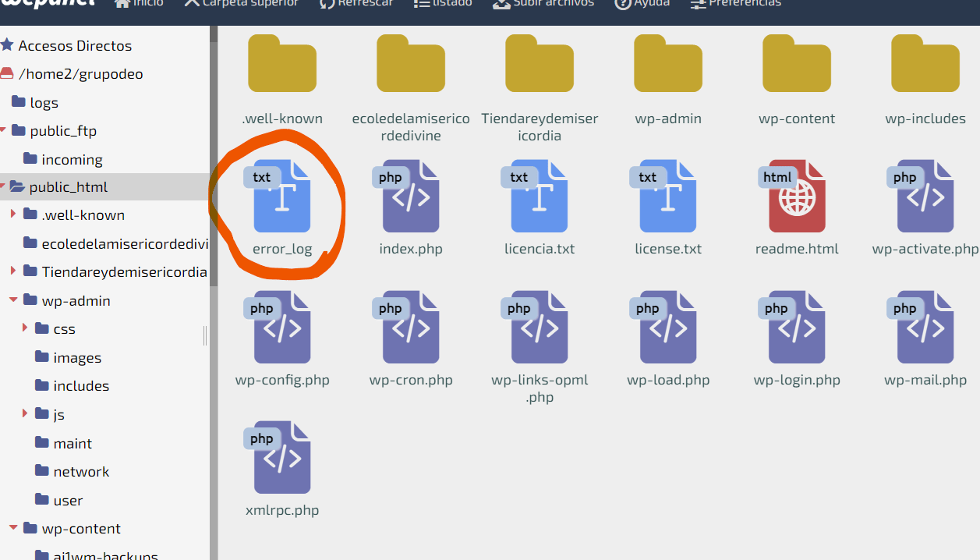The image size is (980, 560).
Task: Open the ecoledelamisericordedivine folder icon
Action: pos(411,64)
